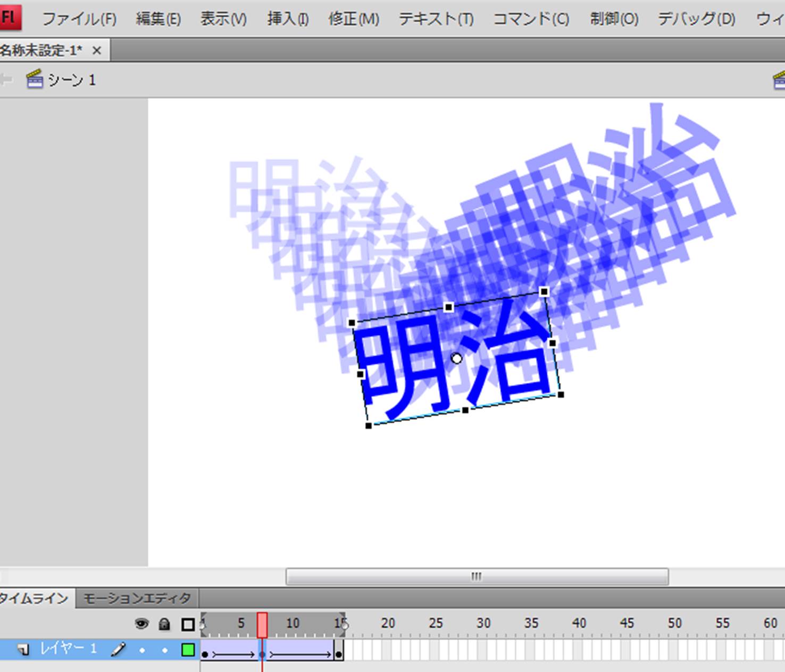Click the back arrow beside シーン 1
The height and width of the screenshot is (672, 785).
tap(6, 80)
